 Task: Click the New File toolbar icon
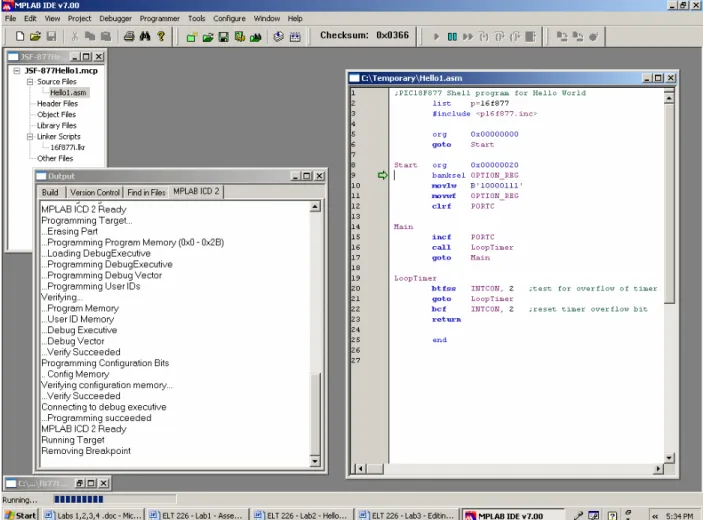20,36
